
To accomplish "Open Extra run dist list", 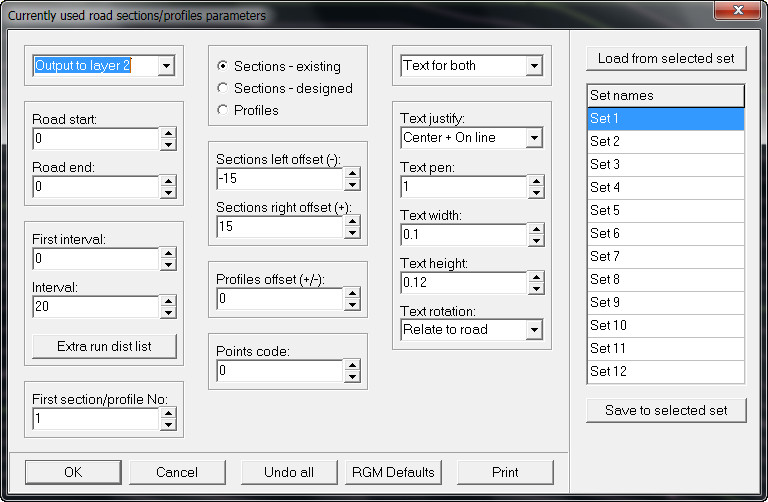I will coord(104,346).
